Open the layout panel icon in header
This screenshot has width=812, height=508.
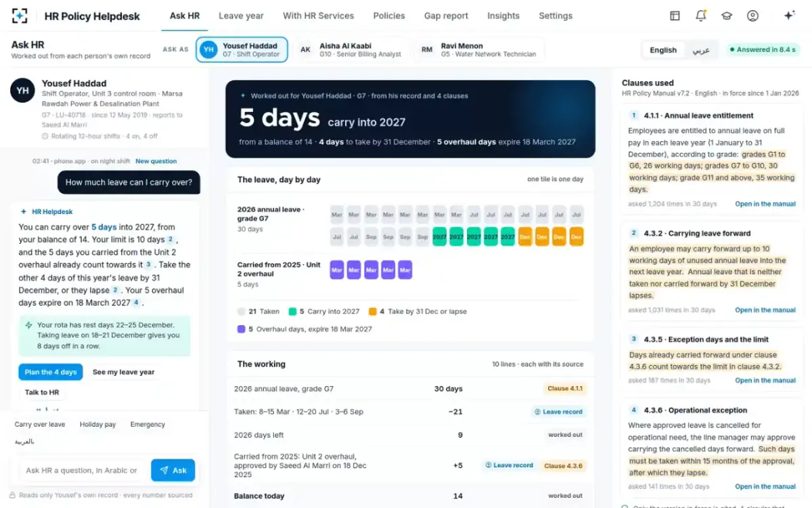tap(675, 16)
